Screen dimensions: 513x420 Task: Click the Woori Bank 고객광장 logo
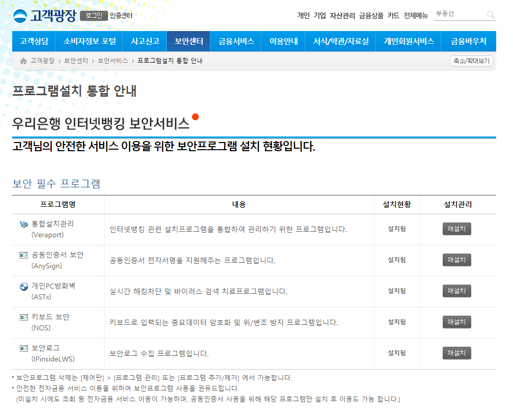coord(44,15)
